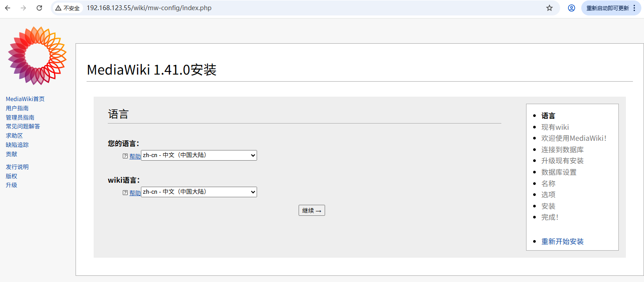Image resolution: width=644 pixels, height=282 pixels.
Task: Click 重新开始安装 restart link
Action: pos(563,241)
